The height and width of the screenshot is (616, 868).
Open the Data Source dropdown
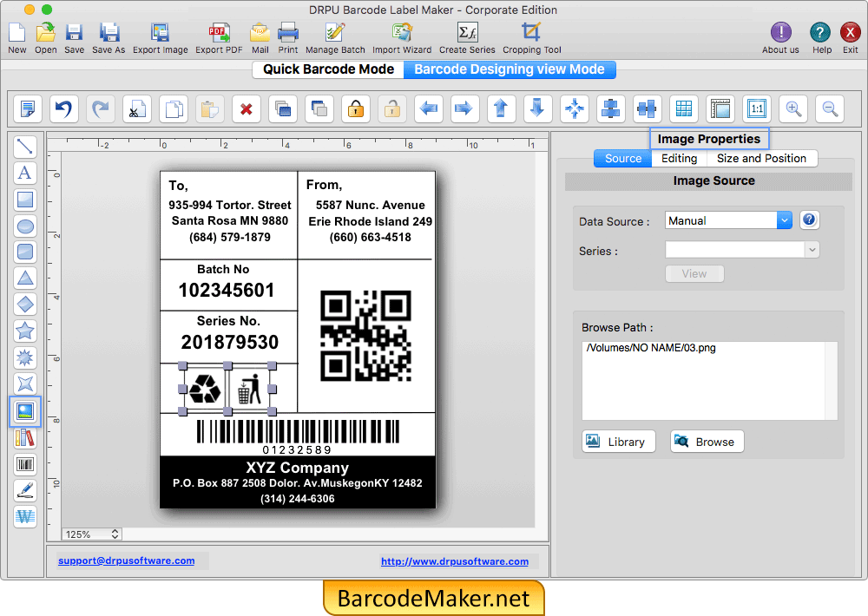click(728, 221)
